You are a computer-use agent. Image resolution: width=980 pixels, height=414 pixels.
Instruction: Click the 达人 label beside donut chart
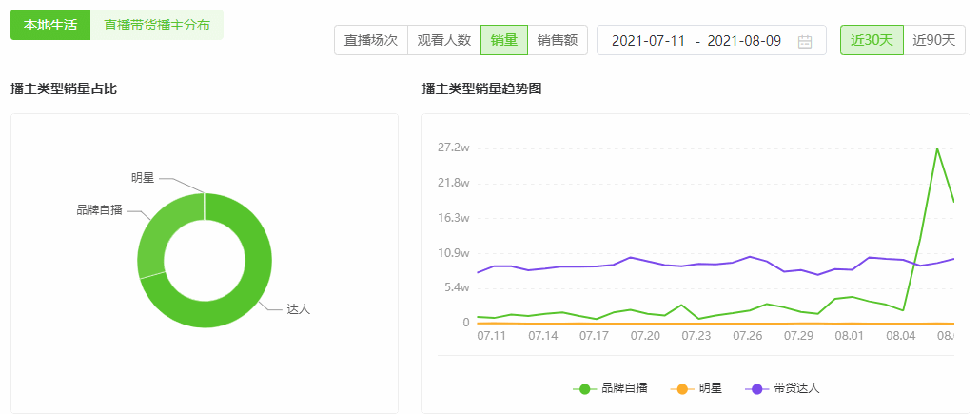point(298,309)
